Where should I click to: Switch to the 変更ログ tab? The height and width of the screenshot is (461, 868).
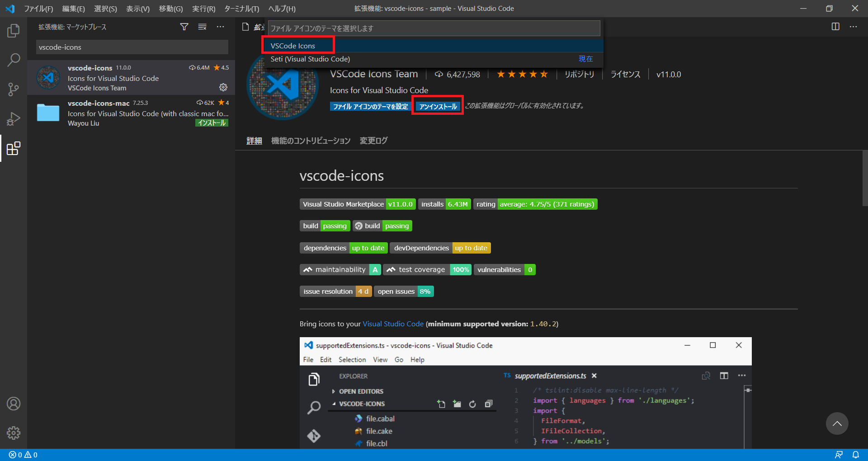point(373,141)
